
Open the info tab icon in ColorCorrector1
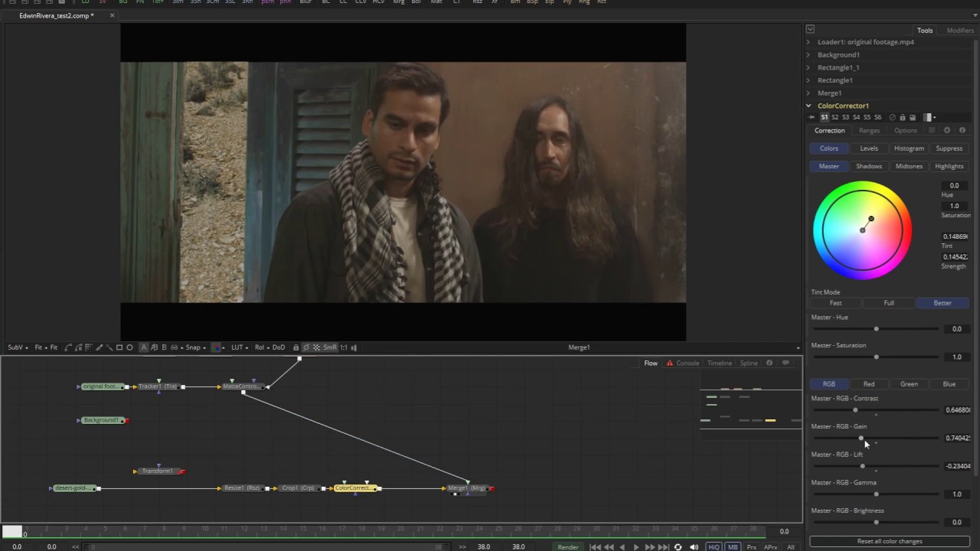click(962, 130)
